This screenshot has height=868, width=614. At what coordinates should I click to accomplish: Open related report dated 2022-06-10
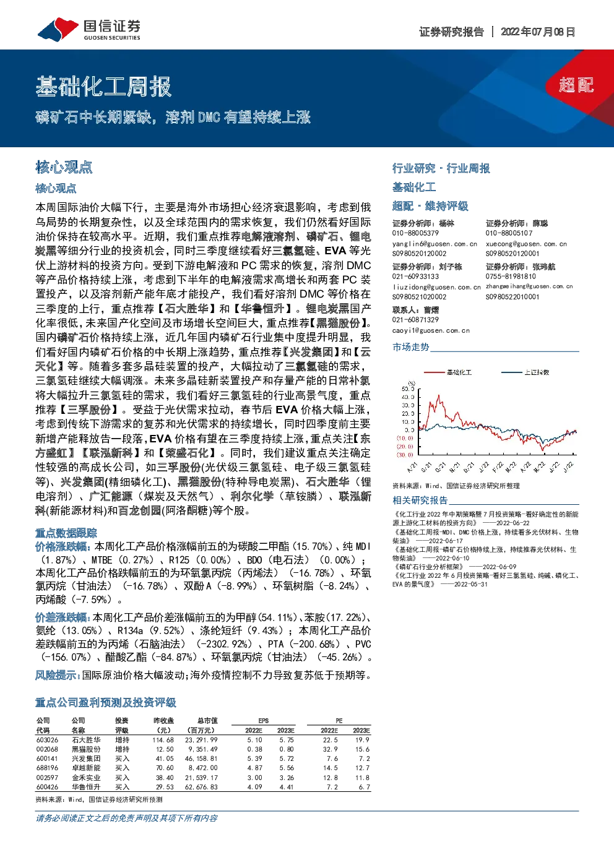coord(485,553)
